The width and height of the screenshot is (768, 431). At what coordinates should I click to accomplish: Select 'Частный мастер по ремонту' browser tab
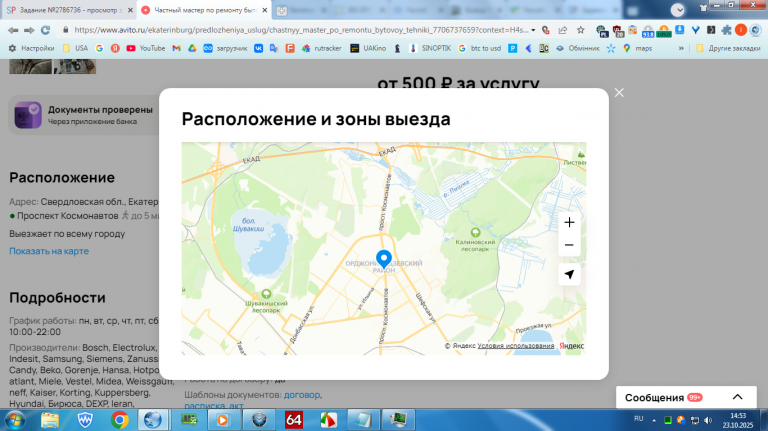point(205,10)
